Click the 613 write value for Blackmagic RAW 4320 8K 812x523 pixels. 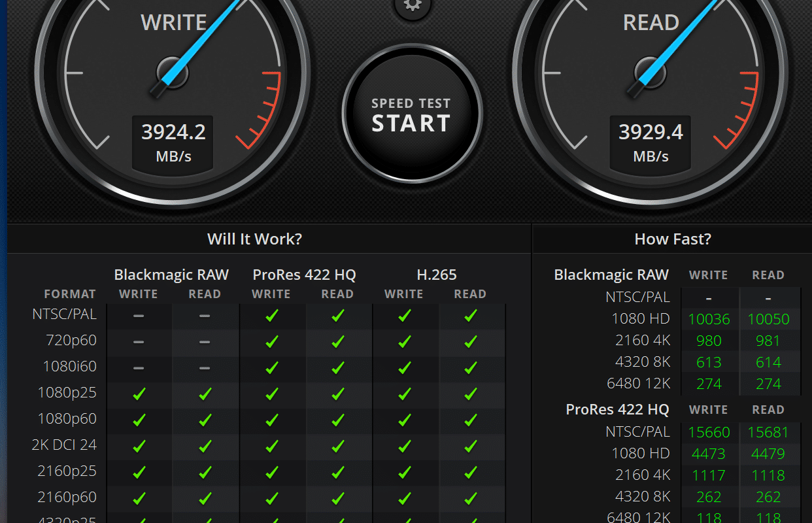click(x=709, y=363)
